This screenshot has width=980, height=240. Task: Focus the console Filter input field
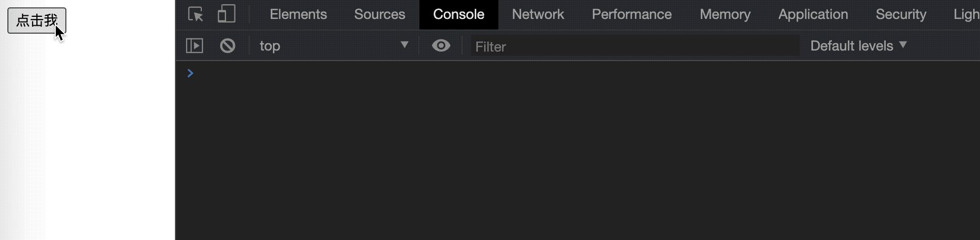coord(635,46)
